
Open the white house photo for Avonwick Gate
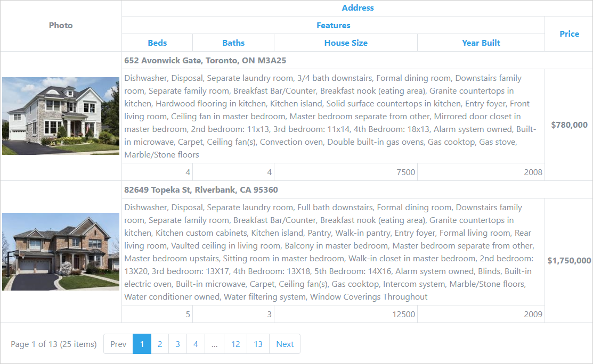pos(61,116)
